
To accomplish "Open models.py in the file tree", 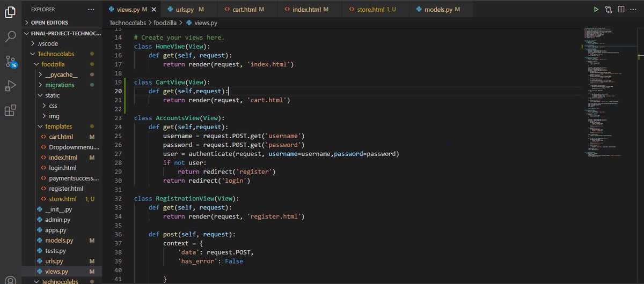I will pos(62,240).
